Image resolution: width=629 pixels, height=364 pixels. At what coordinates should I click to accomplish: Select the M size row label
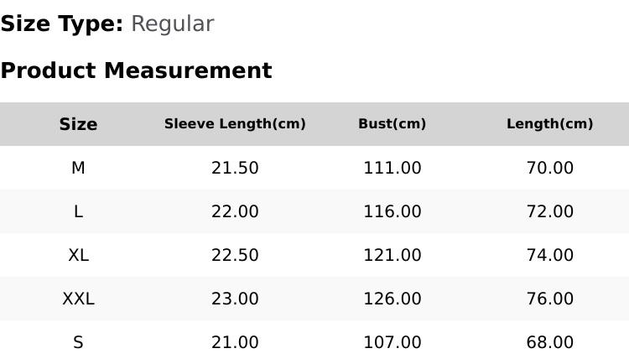[78, 168]
